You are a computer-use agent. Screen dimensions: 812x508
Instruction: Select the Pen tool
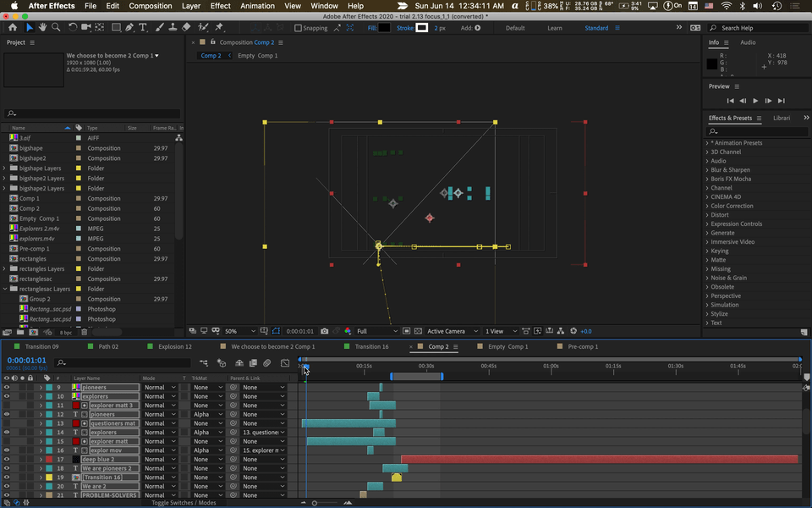pyautogui.click(x=129, y=27)
